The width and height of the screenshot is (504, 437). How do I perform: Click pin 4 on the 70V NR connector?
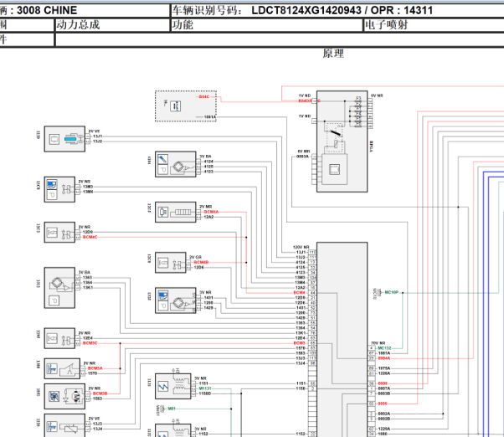click(371, 348)
